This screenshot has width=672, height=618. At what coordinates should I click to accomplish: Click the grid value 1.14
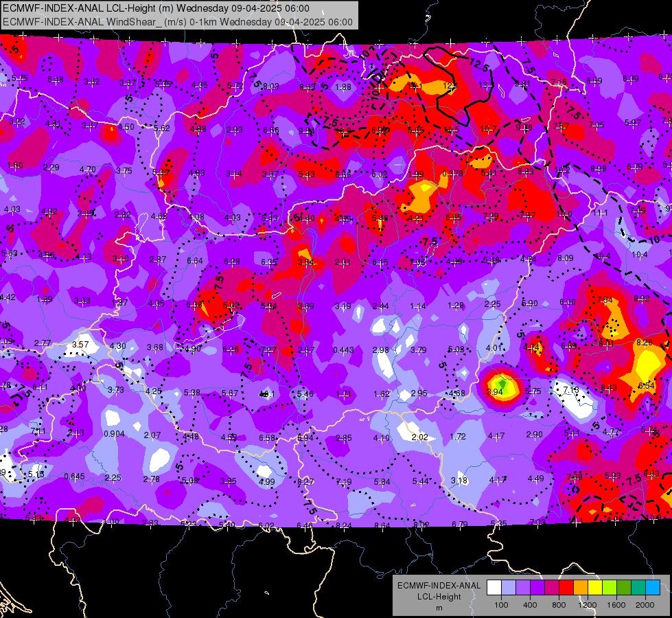point(418,306)
